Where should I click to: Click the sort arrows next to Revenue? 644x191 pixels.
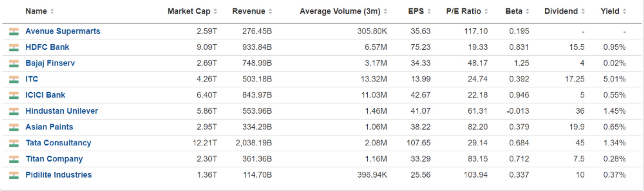coord(270,11)
